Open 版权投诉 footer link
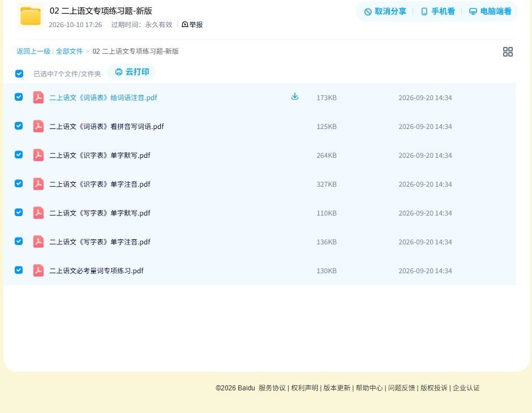This screenshot has width=532, height=413. point(434,388)
